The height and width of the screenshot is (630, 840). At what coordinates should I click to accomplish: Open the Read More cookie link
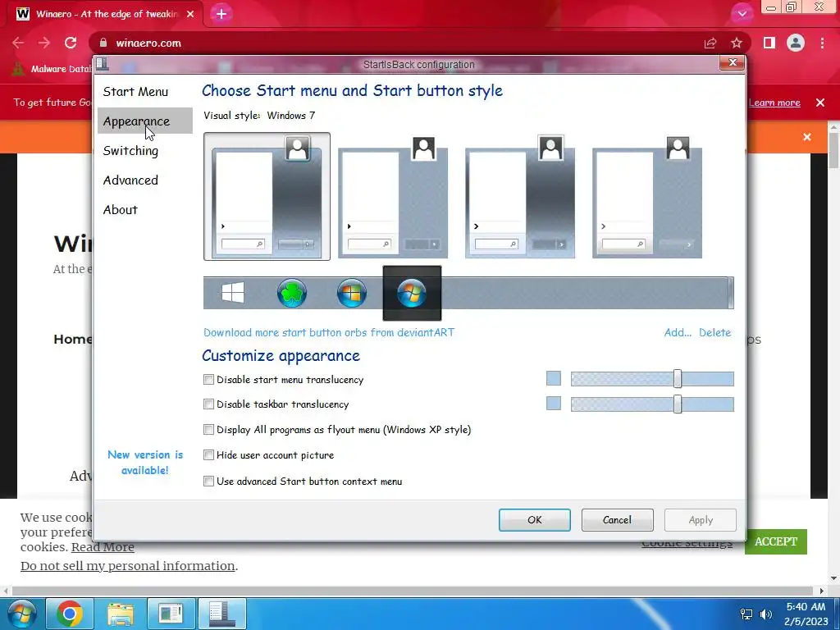[103, 547]
